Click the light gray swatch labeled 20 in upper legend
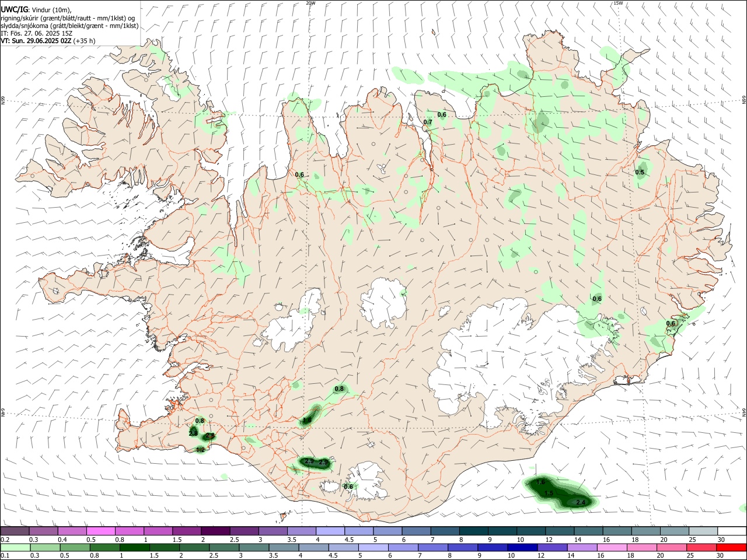 click(x=674, y=531)
